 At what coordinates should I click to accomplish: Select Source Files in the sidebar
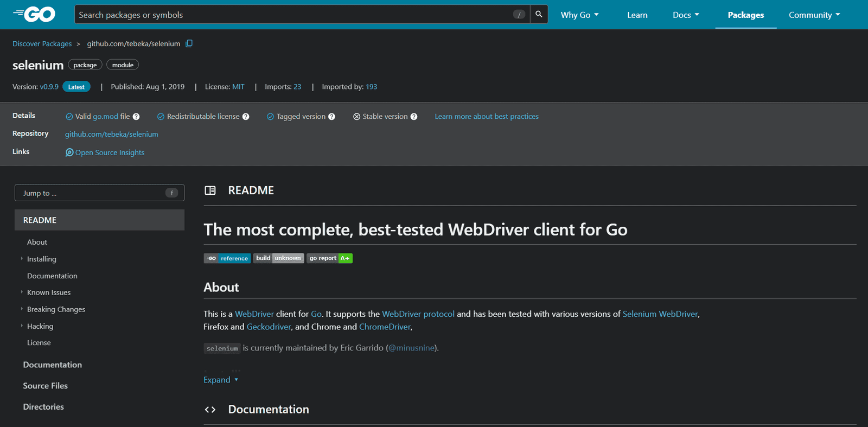(45, 386)
